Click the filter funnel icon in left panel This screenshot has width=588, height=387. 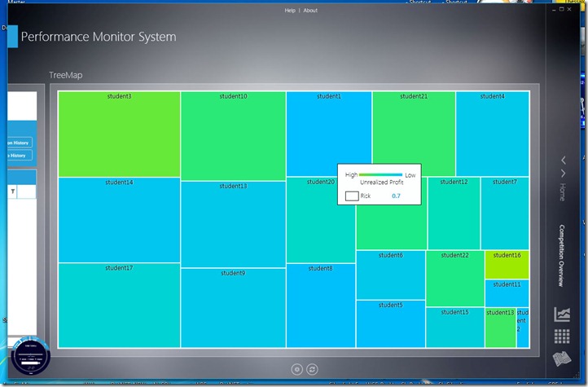coord(13,191)
